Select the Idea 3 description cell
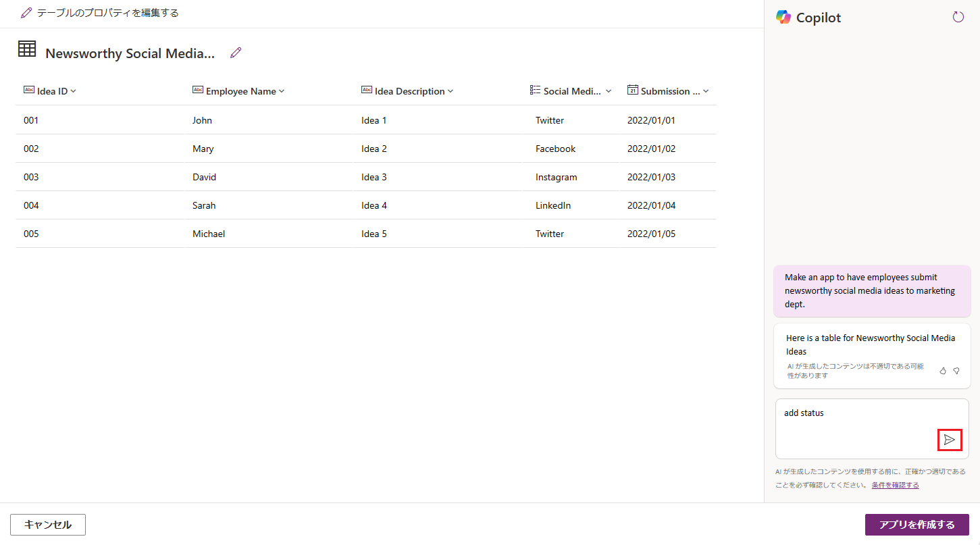The image size is (980, 545). point(438,177)
